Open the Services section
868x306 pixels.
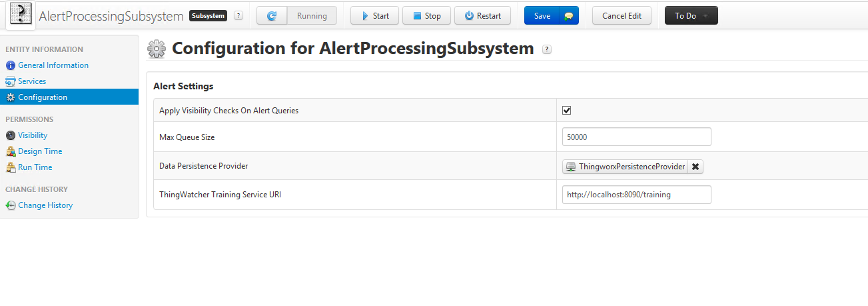coord(32,81)
